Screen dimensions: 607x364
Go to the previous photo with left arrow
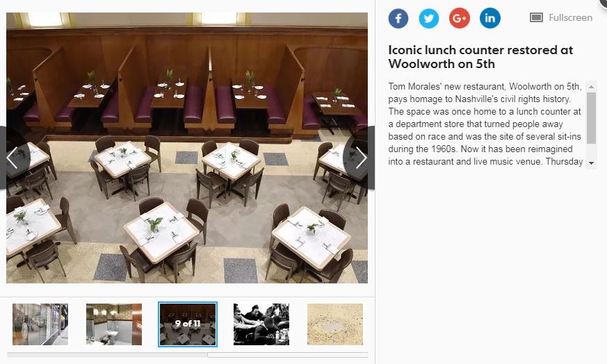click(x=12, y=158)
